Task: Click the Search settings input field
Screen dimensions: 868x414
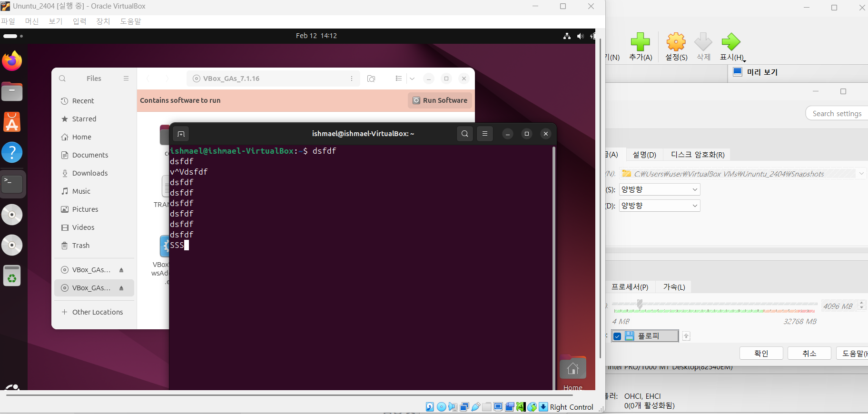Action: [837, 113]
